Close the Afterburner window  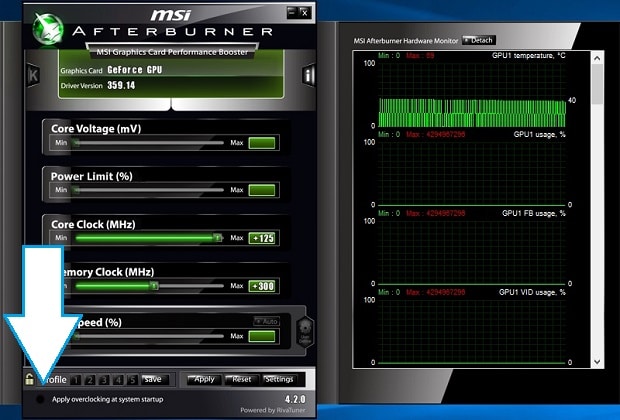tap(304, 13)
